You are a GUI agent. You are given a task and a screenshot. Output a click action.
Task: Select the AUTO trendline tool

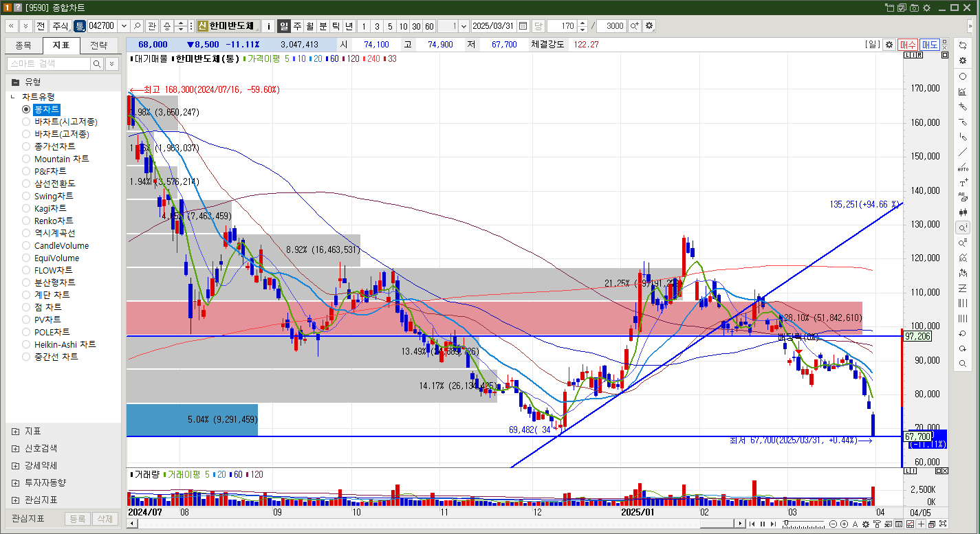pos(963,167)
